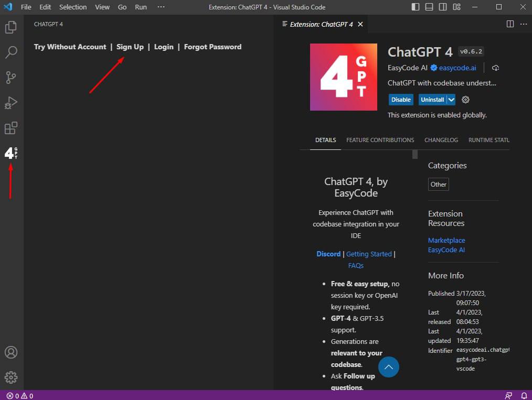Click the cloud sync icon beside easycode.ai
This screenshot has width=532, height=400.
(495, 68)
